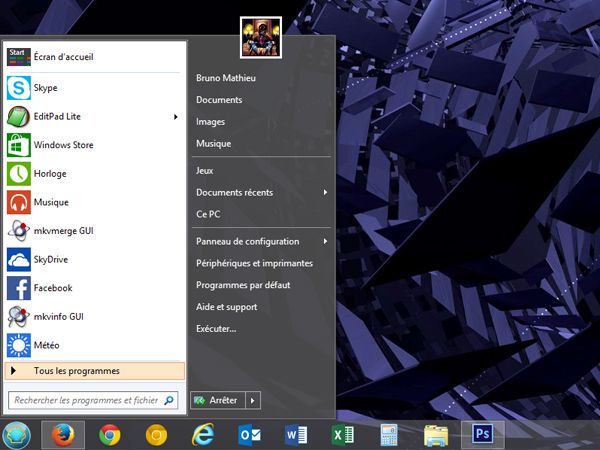Launch Internet Explorer from the taskbar
The image size is (600, 450).
203,435
